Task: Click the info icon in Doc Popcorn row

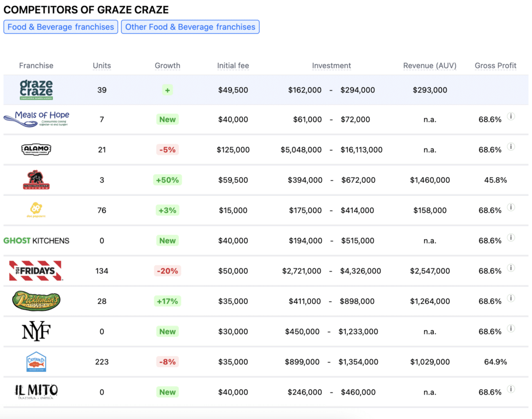Action: coord(511,207)
